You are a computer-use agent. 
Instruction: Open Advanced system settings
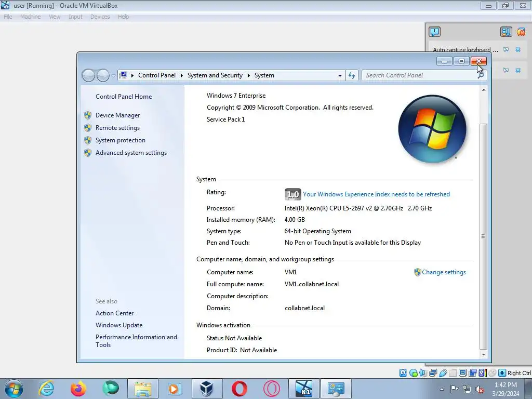(x=131, y=153)
